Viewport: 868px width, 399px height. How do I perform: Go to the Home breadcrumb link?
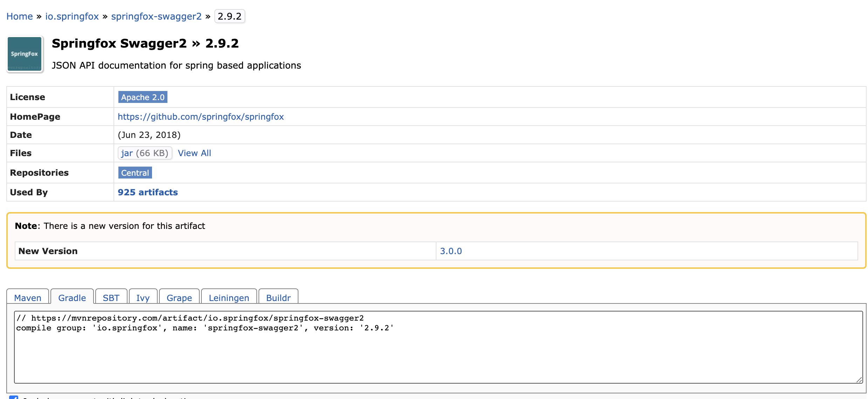pyautogui.click(x=20, y=16)
